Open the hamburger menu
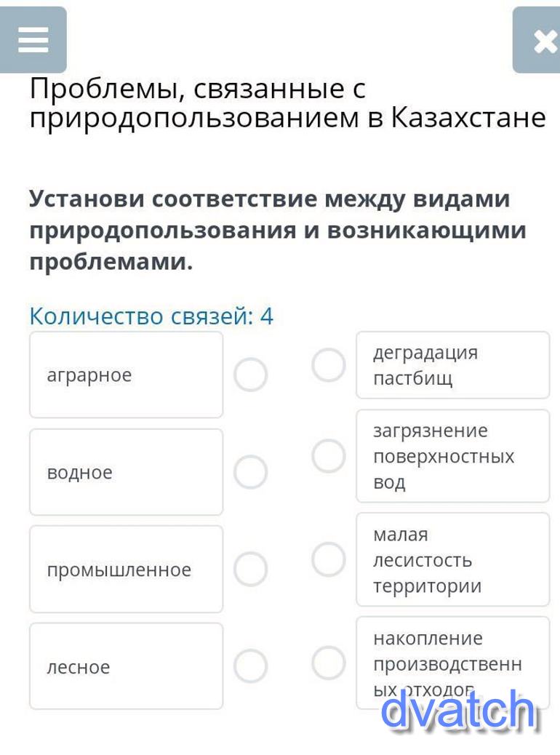This screenshot has width=560, height=755. pyautogui.click(x=33, y=40)
